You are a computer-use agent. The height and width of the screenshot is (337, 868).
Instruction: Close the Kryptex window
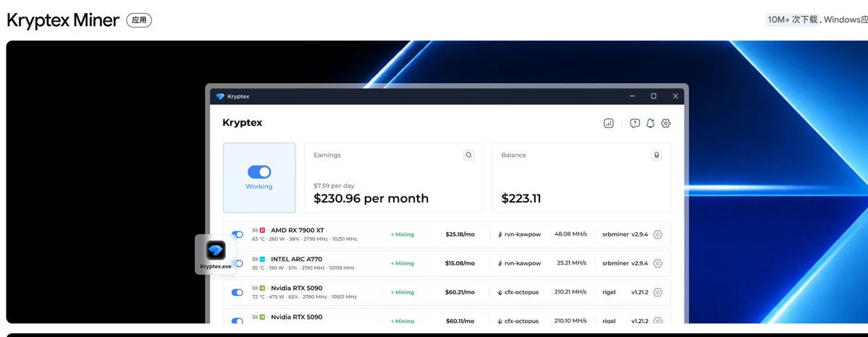coord(675,96)
